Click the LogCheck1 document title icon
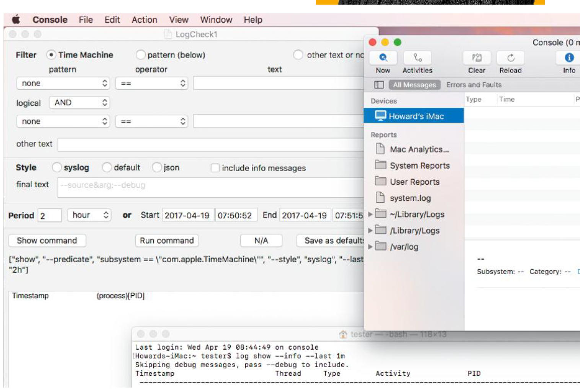580x392 pixels. [168, 34]
